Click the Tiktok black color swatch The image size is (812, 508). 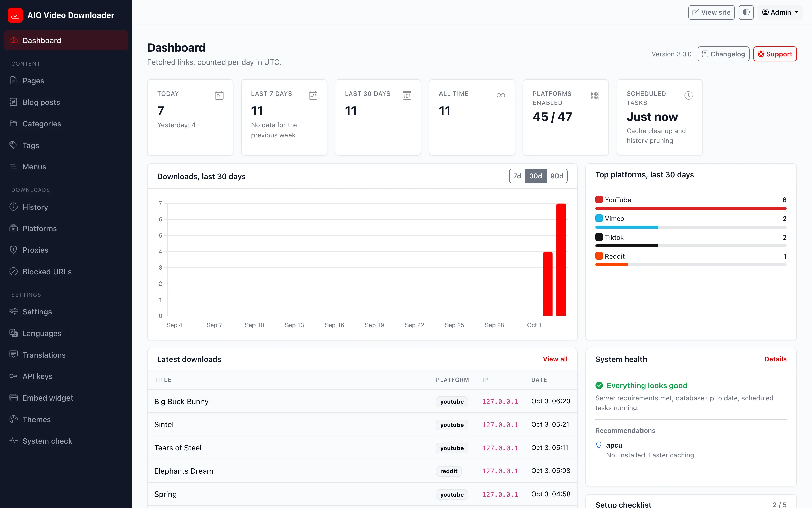pyautogui.click(x=599, y=237)
